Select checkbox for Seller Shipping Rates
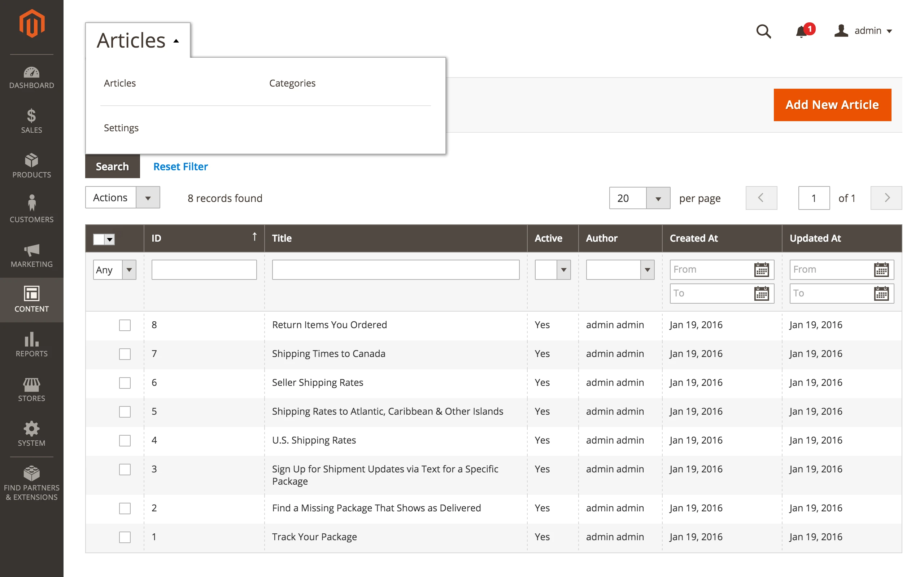The width and height of the screenshot is (924, 577). point(125,383)
